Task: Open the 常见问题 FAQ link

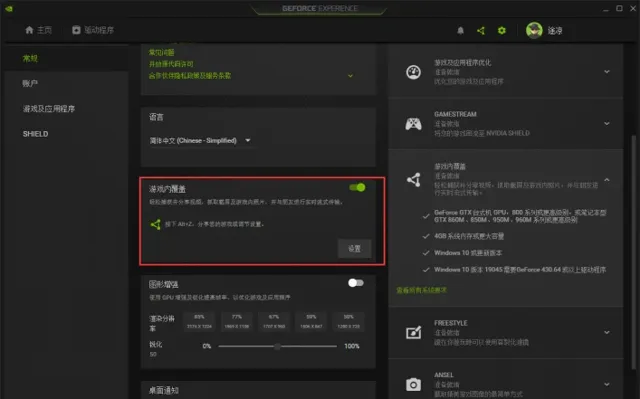Action: coord(161,52)
